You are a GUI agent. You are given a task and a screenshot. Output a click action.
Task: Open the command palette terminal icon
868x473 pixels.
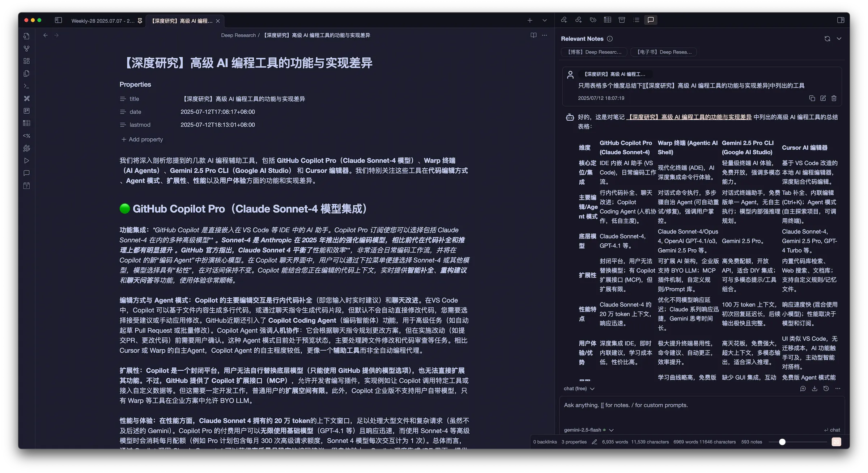pyautogui.click(x=26, y=86)
